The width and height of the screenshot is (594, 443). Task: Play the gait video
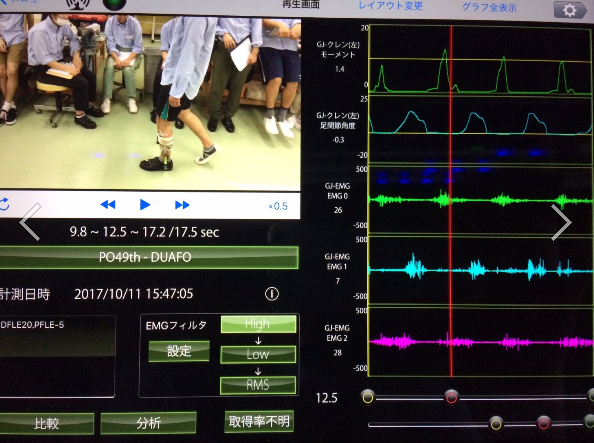click(x=145, y=205)
